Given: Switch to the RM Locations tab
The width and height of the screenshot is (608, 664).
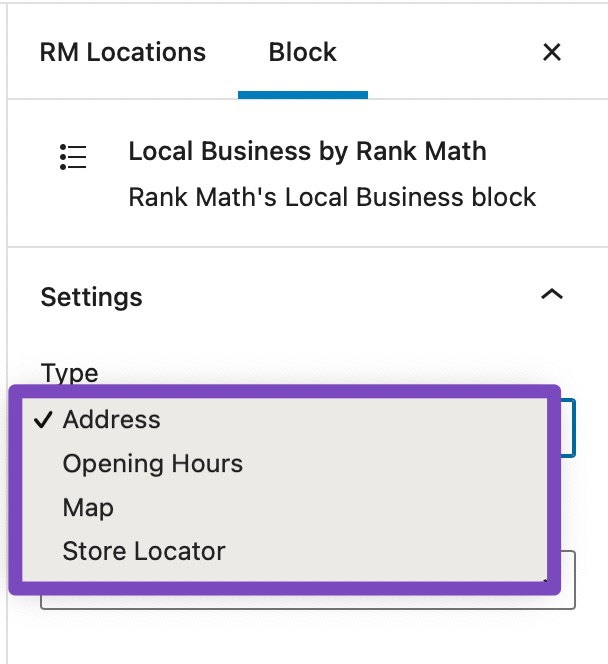Looking at the screenshot, I should 123,53.
